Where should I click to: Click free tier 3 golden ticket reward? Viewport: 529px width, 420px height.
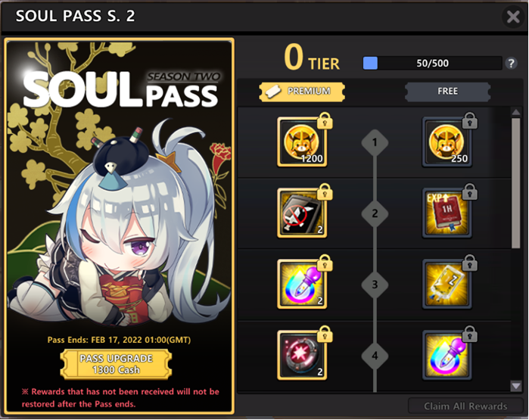coord(447,285)
